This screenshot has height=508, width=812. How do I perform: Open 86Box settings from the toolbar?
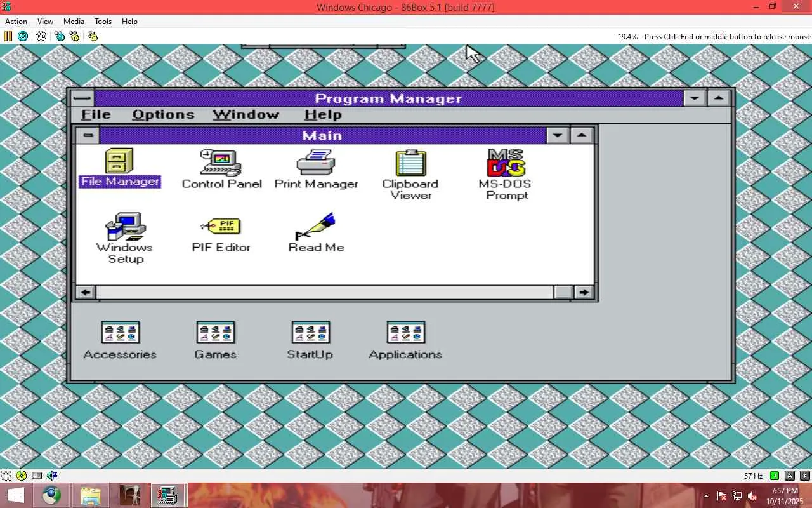[93, 36]
